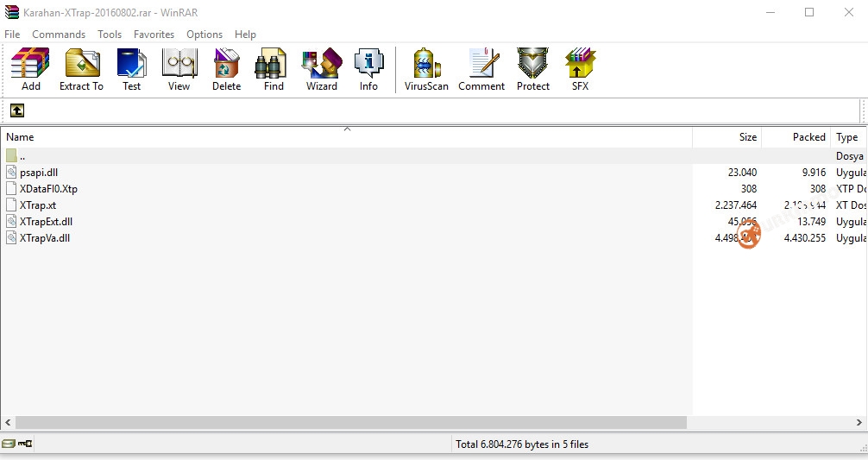Click the 9.916 packed value
The image size is (868, 460).
814,172
